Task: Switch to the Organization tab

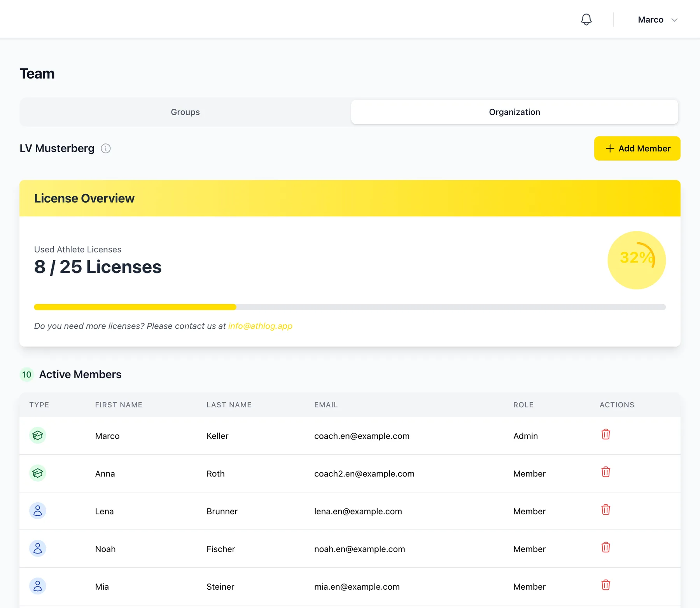Action: [514, 112]
